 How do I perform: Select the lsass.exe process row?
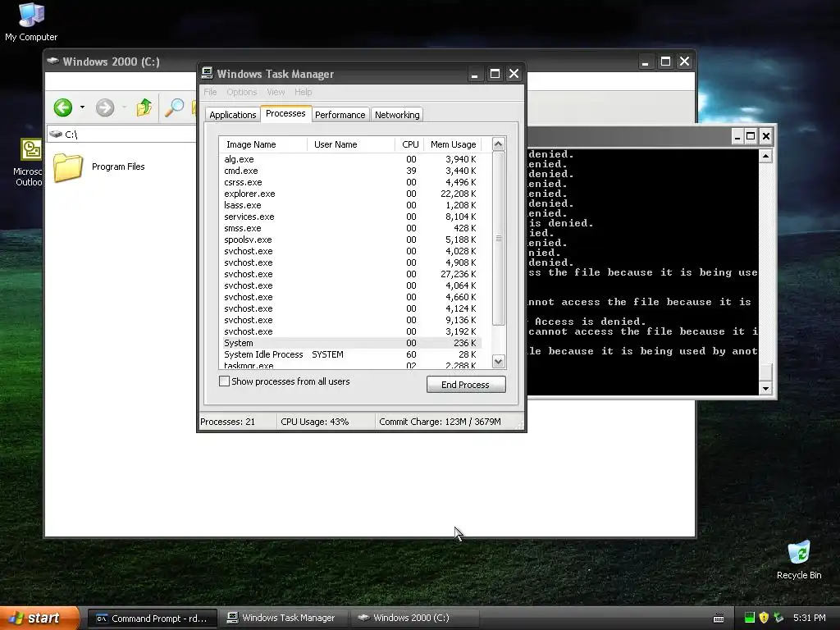pyautogui.click(x=351, y=205)
